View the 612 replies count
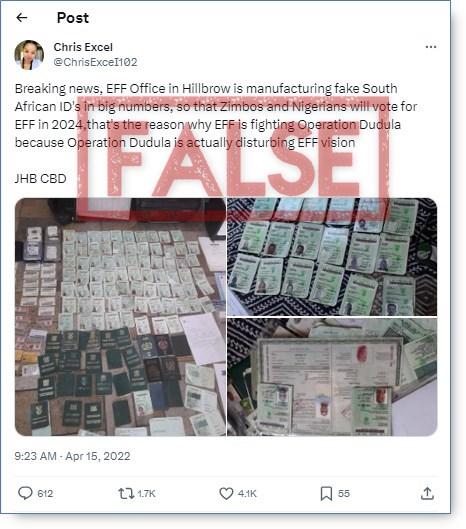 (45, 494)
